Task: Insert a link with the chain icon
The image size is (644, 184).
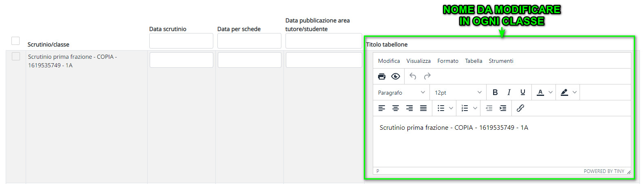Action: click(520, 108)
